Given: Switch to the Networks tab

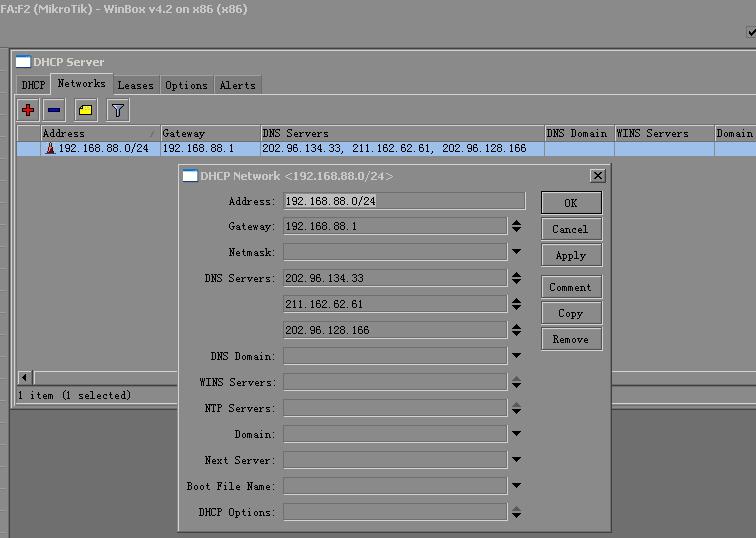Looking at the screenshot, I should coord(81,83).
